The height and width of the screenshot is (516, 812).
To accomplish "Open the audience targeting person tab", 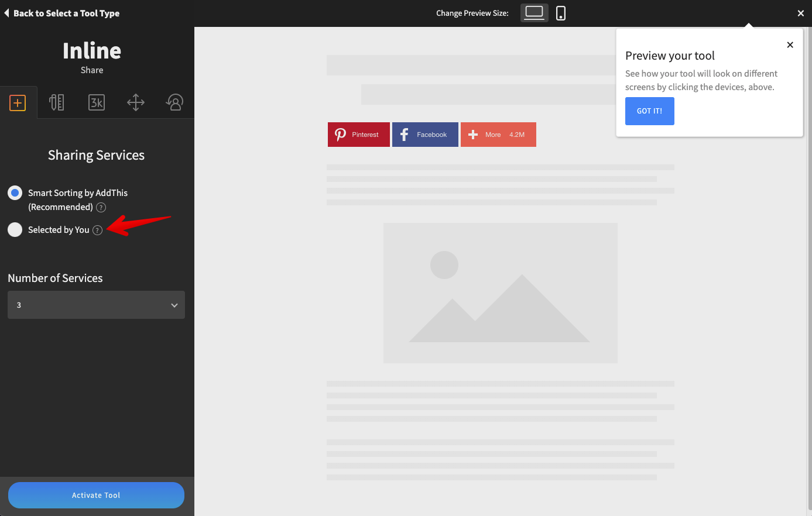I will tap(174, 102).
